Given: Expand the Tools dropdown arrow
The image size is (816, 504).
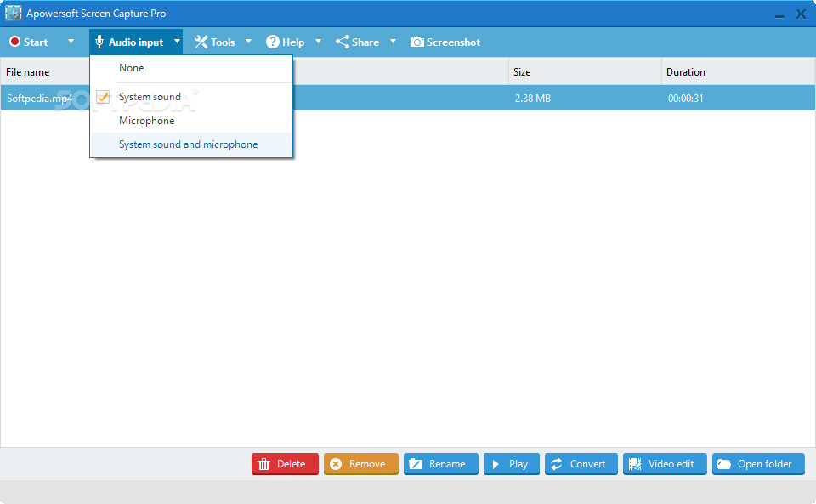Looking at the screenshot, I should click(248, 41).
